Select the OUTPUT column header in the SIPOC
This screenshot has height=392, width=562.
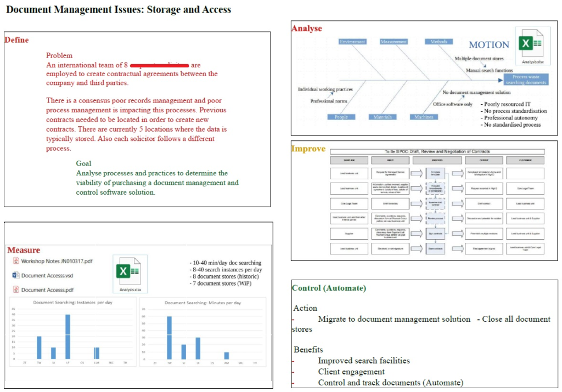[484, 161]
